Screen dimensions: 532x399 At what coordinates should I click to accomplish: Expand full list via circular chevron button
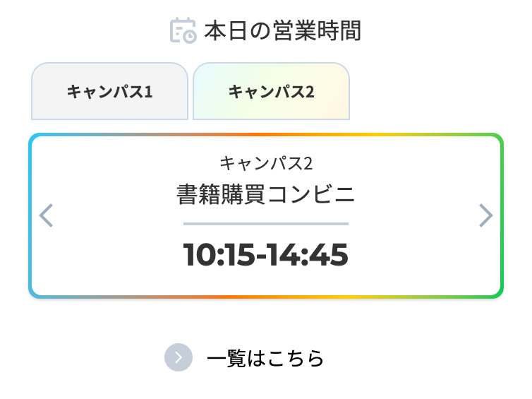[179, 357]
